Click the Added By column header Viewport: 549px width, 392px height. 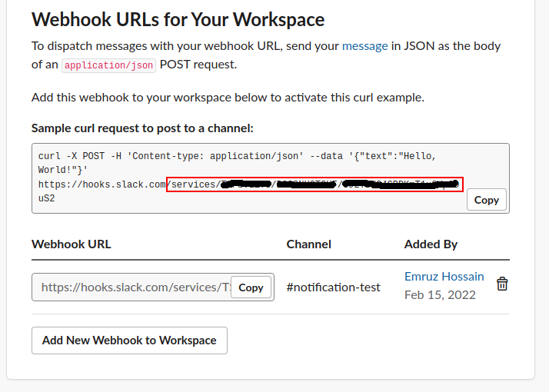[x=431, y=244]
